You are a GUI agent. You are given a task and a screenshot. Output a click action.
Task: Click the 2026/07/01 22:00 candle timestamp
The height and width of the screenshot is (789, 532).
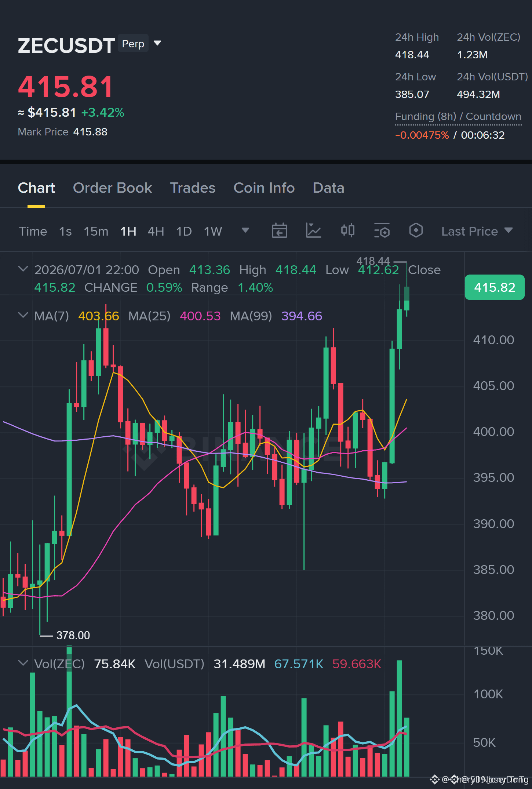[x=87, y=270]
